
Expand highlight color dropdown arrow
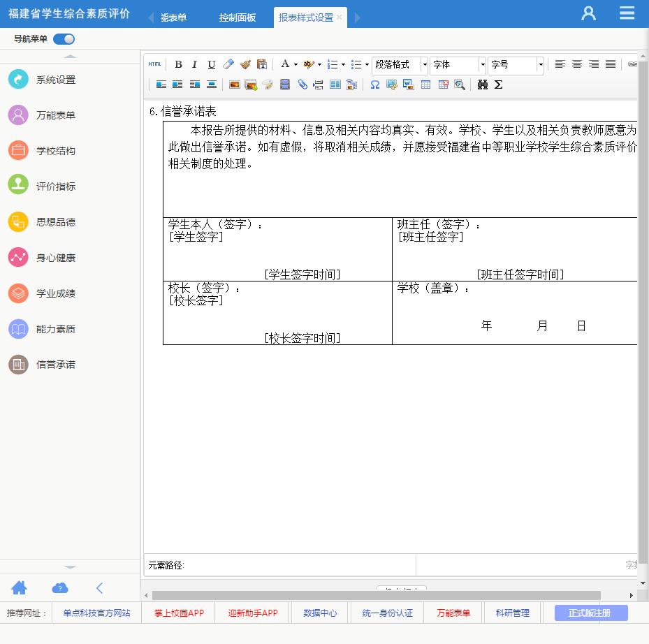[319, 64]
